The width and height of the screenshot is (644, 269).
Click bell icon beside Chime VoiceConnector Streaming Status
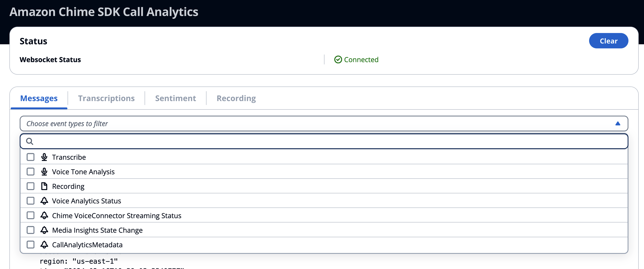pyautogui.click(x=44, y=215)
